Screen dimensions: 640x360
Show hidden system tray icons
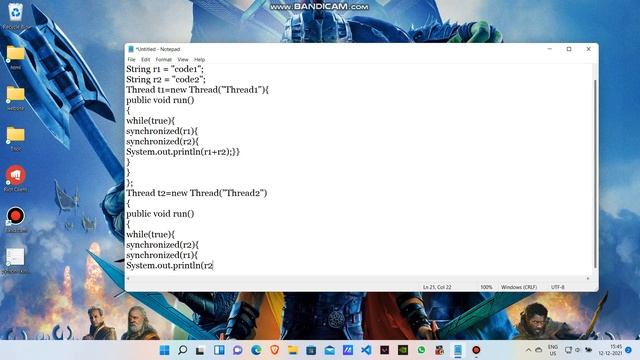[528, 350]
